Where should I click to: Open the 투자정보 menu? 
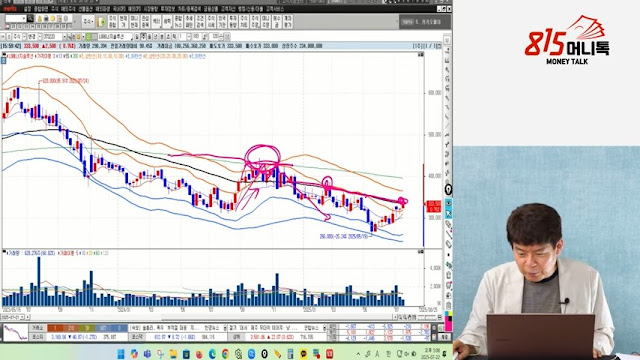coord(168,9)
